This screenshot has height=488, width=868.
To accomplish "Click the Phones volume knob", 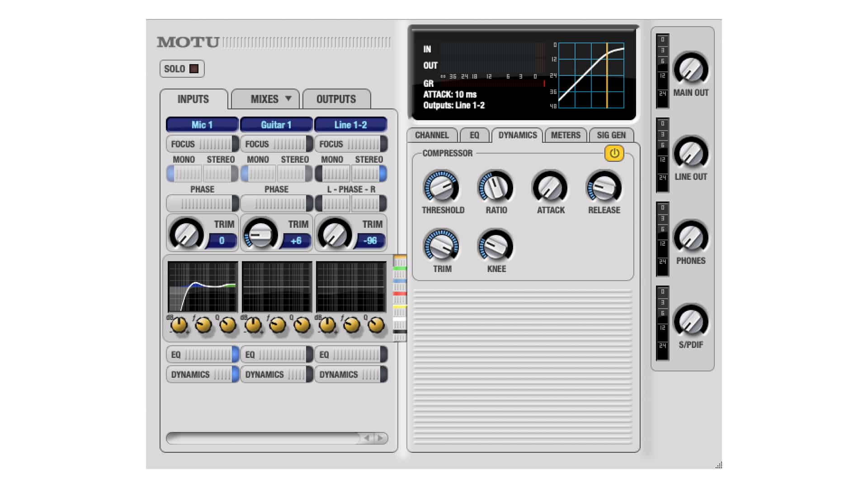I will click(x=690, y=237).
